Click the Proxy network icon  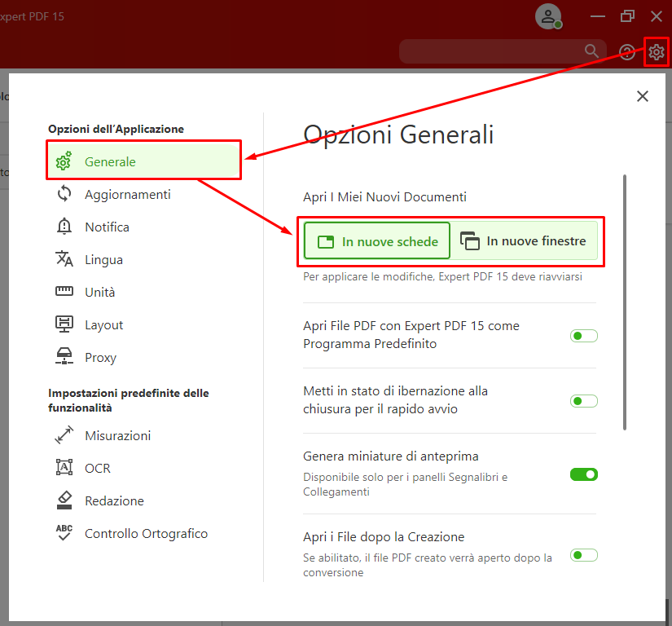[x=64, y=356]
